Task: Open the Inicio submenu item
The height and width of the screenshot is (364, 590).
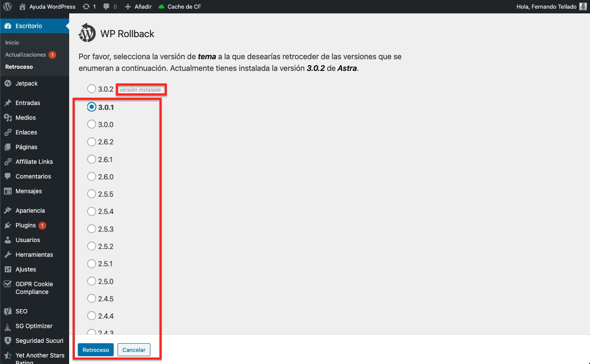Action: tap(12, 43)
